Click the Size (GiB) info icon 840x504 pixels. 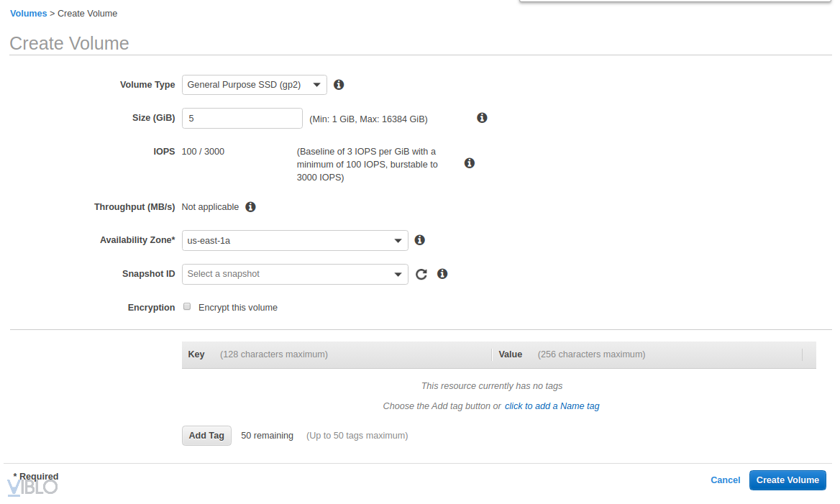[x=482, y=118]
